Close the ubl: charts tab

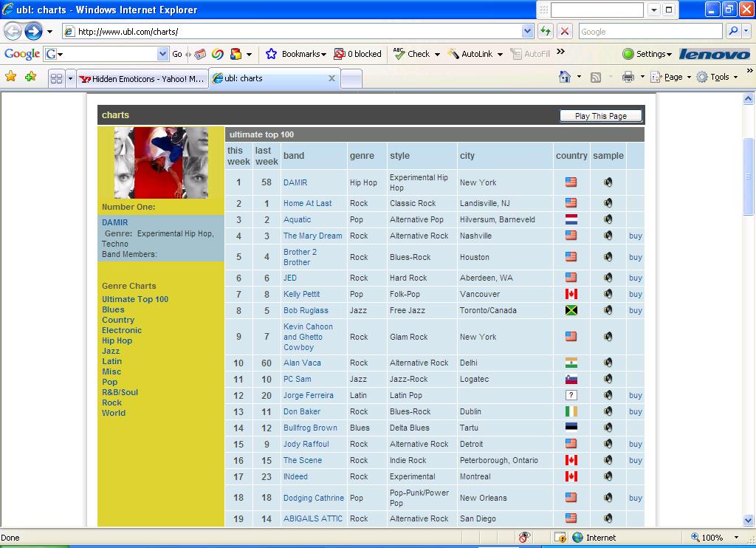click(x=331, y=78)
